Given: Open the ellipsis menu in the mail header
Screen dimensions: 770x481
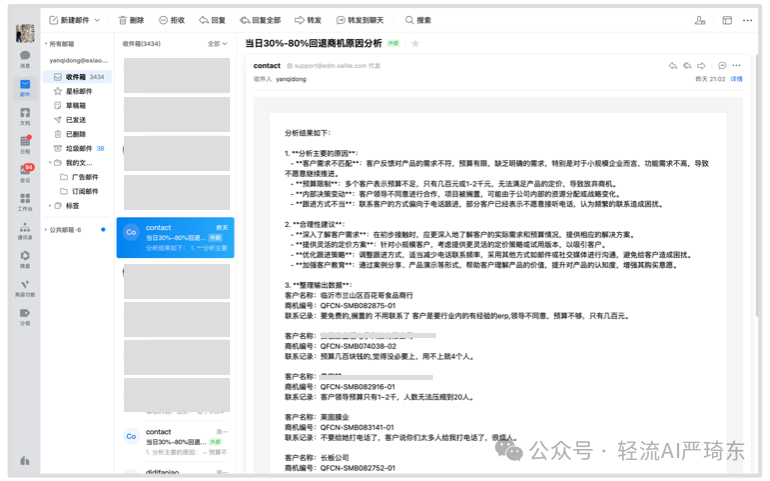Looking at the screenshot, I should [x=736, y=66].
